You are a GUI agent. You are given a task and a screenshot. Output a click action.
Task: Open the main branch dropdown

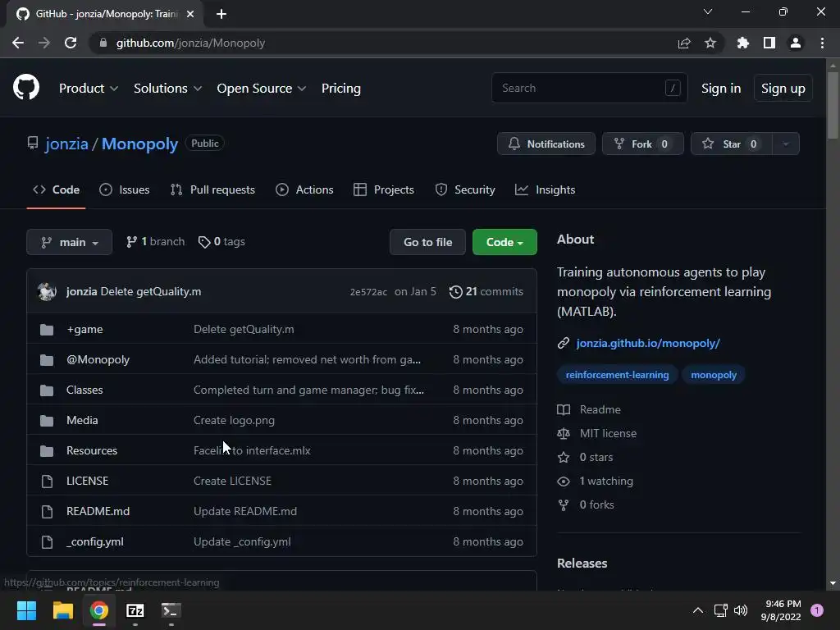[69, 242]
